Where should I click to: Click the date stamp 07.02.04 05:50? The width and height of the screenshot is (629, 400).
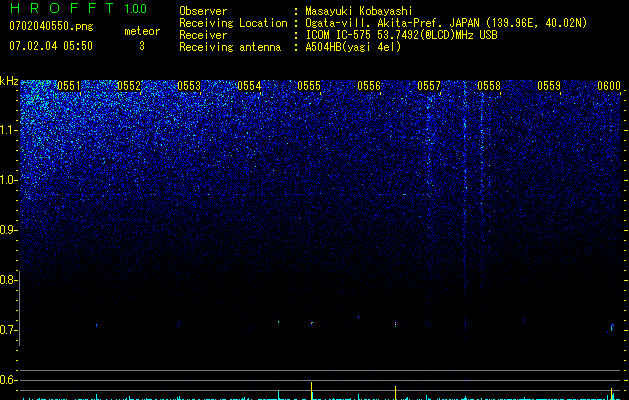coord(51,46)
